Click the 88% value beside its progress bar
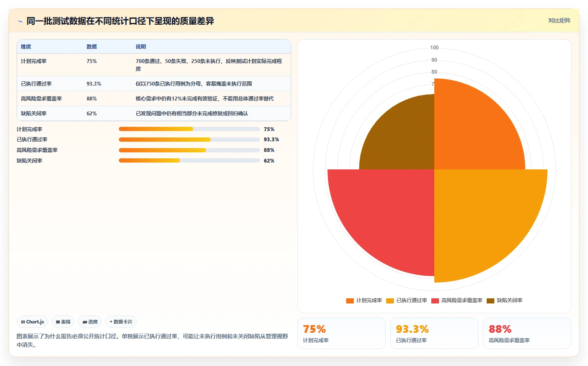588x366 pixels. pyautogui.click(x=269, y=150)
